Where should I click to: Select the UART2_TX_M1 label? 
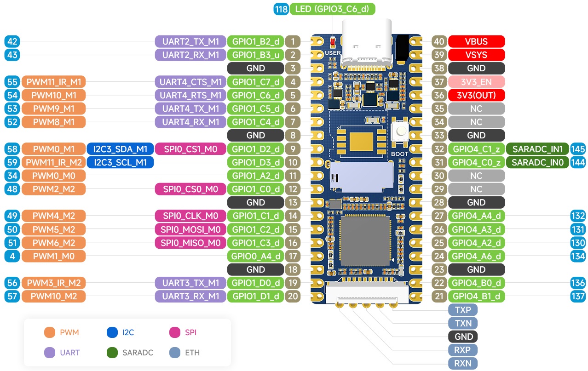190,41
